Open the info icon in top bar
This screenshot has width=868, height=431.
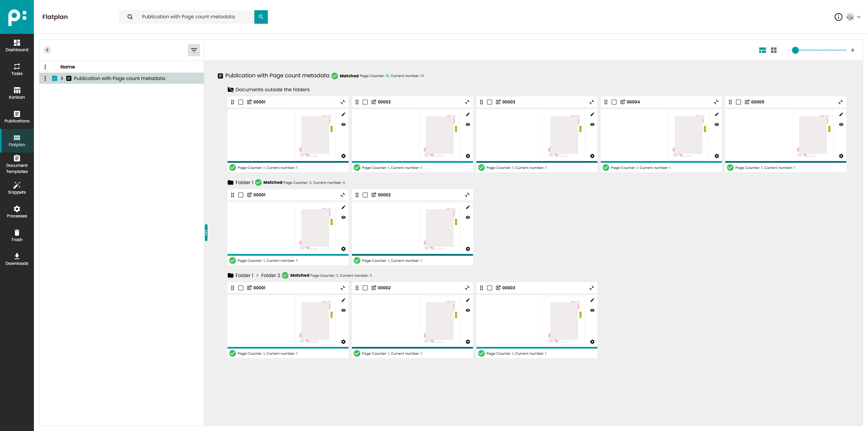coord(838,17)
